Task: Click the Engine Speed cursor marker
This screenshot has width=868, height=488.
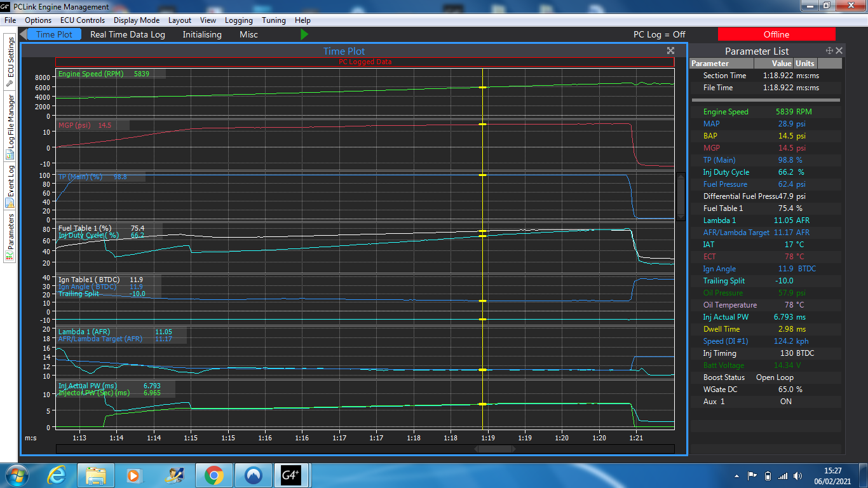Action: [482, 87]
